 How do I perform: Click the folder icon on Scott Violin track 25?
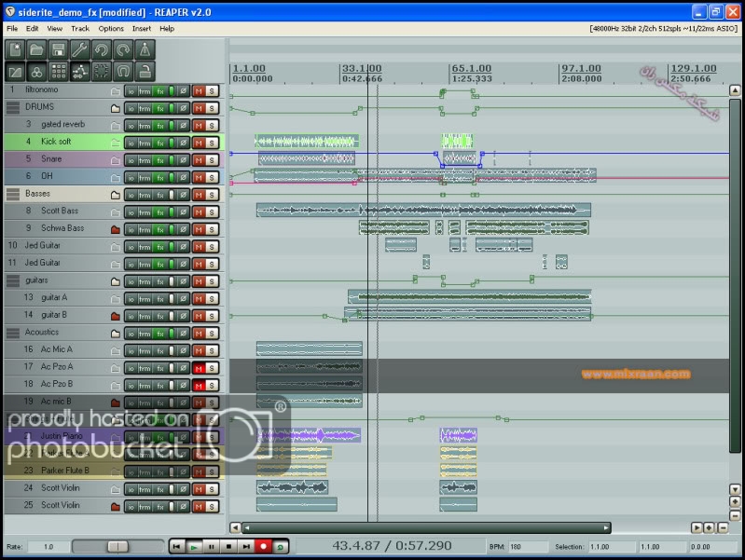[x=115, y=507]
